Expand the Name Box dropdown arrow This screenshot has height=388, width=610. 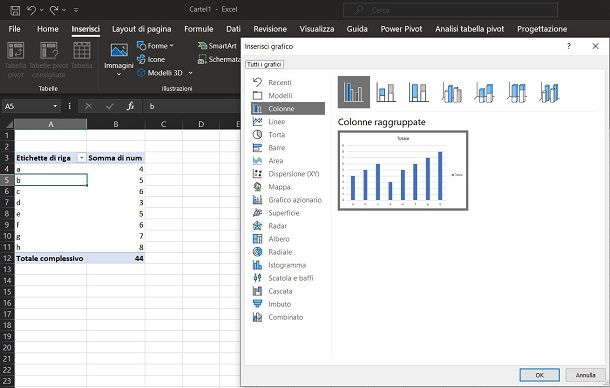(x=55, y=106)
